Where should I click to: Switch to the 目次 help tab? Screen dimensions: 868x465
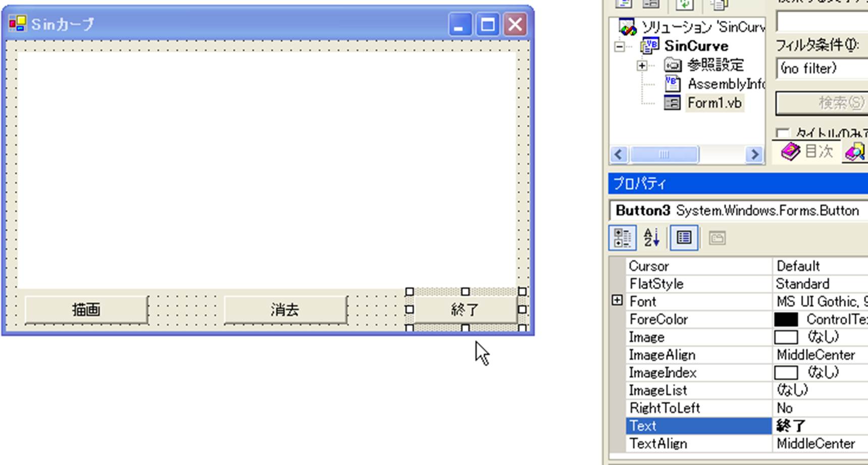(807, 151)
